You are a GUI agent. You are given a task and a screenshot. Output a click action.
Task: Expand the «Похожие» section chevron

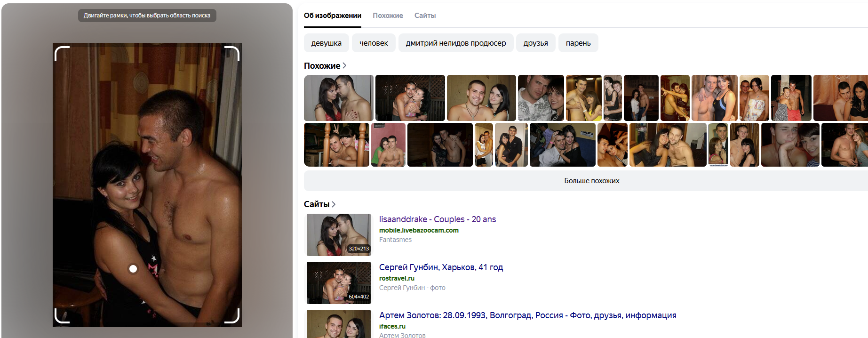click(x=344, y=66)
